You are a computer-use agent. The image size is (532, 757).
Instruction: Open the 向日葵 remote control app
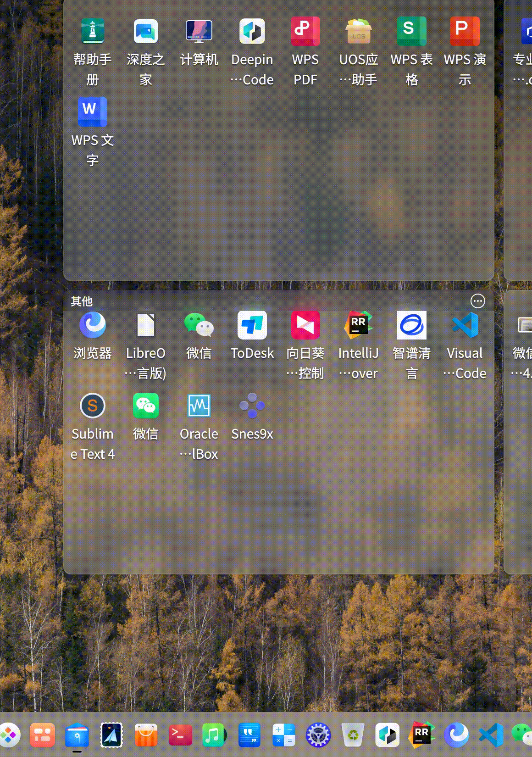[305, 325]
